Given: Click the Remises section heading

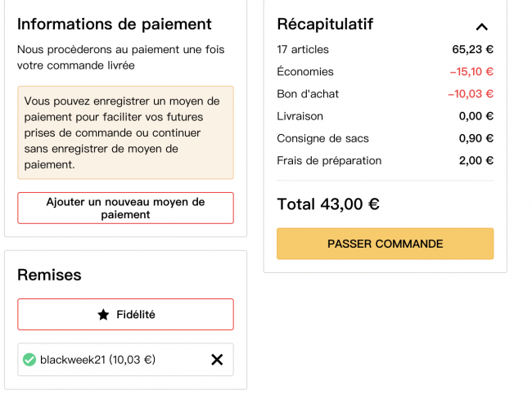Looking at the screenshot, I should point(49,275).
